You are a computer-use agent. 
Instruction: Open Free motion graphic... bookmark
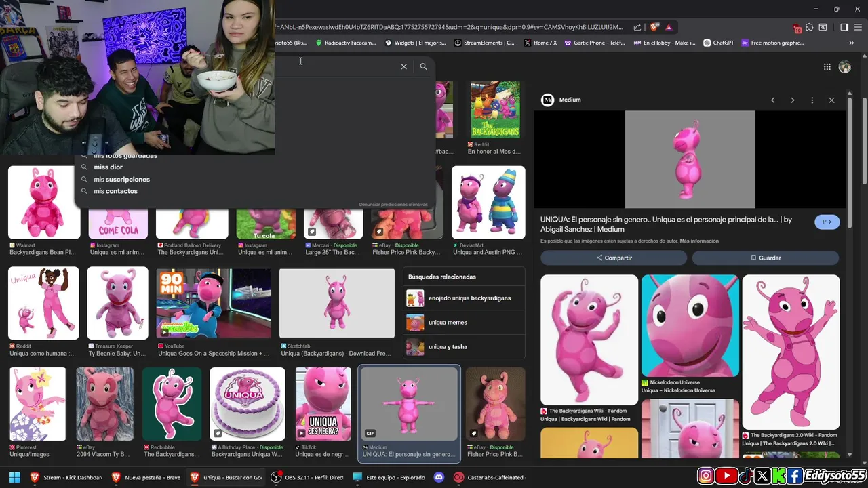click(772, 43)
